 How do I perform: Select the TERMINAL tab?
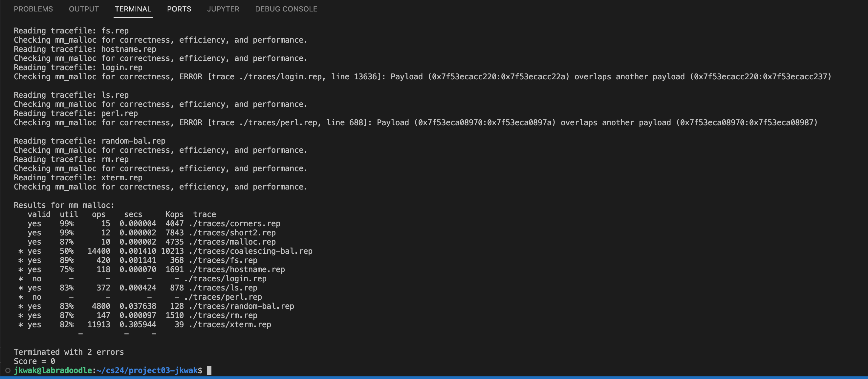click(133, 9)
